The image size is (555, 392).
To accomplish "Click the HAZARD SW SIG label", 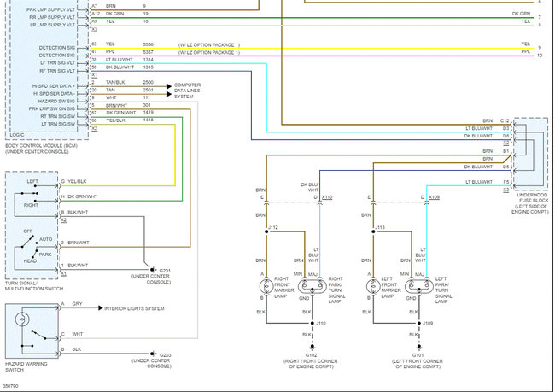I will click(56, 102).
